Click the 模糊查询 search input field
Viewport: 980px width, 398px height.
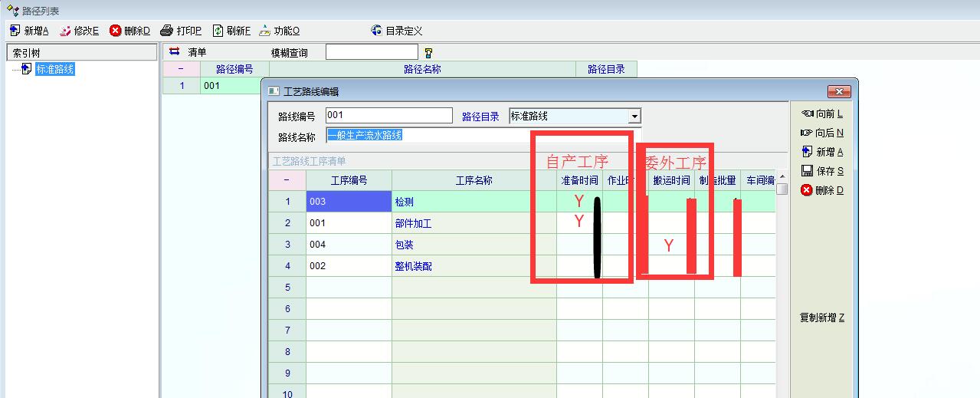click(x=372, y=52)
